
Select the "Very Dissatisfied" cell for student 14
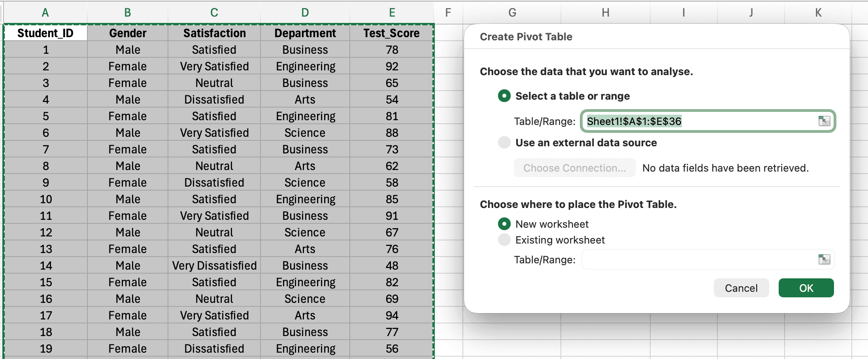click(x=214, y=265)
